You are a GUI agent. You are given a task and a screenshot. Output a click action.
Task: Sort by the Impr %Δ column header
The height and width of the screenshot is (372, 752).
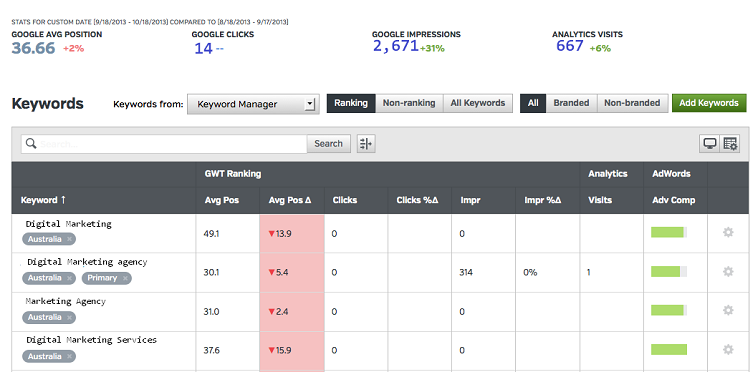542,200
